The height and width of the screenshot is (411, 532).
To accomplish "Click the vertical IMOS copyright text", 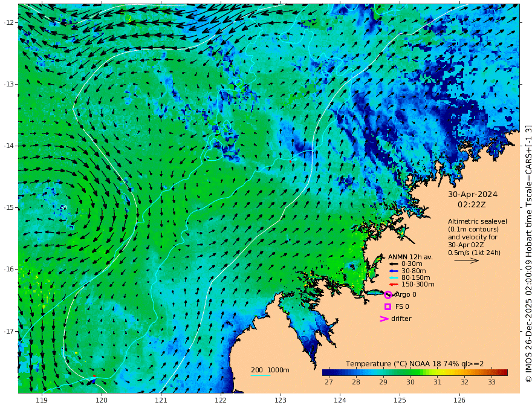I will point(528,254).
